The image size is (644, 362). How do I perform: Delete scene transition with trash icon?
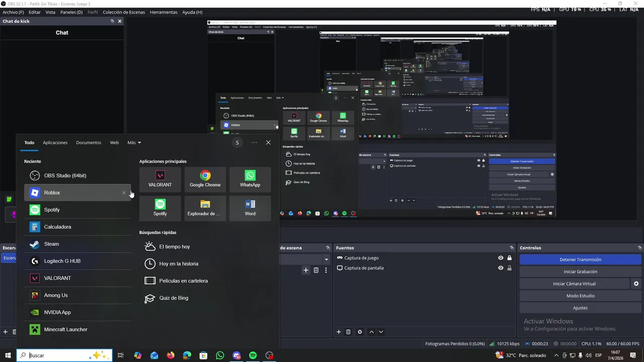click(316, 270)
